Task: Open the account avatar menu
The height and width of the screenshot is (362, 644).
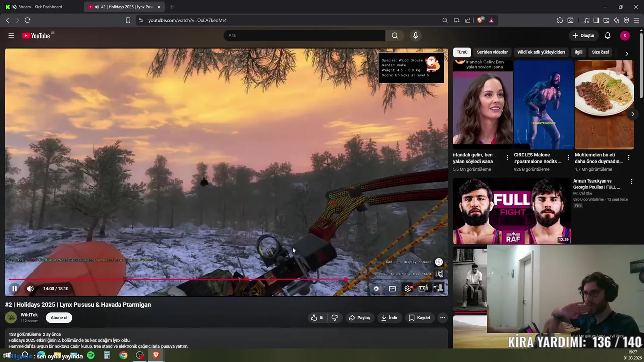Action: [625, 35]
